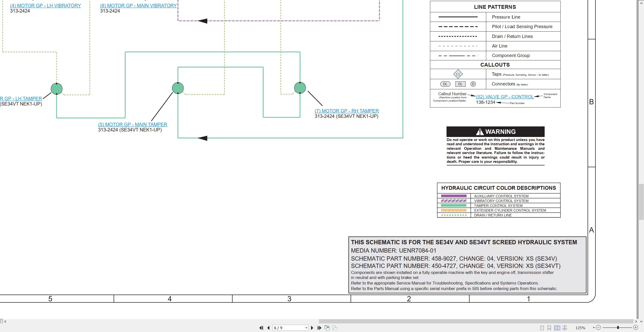Click the horizontal scrollbar thumb
This screenshot has height=332, width=644.
[x=476, y=321]
